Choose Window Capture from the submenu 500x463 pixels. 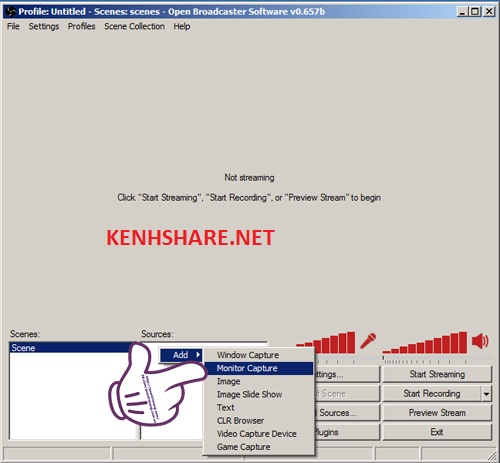click(259, 355)
